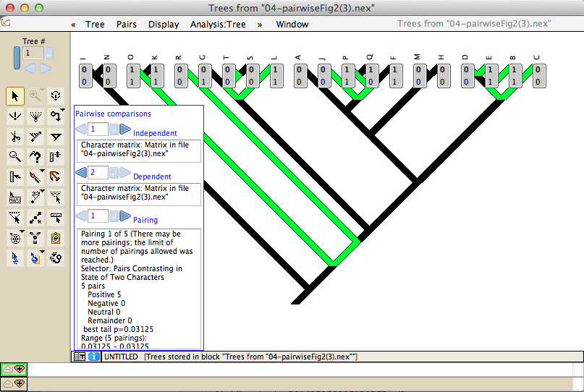Select the taxon NAME tool

(14, 197)
